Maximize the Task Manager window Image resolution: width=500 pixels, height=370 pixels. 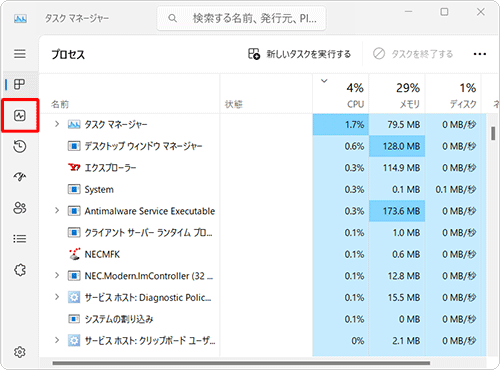444,12
